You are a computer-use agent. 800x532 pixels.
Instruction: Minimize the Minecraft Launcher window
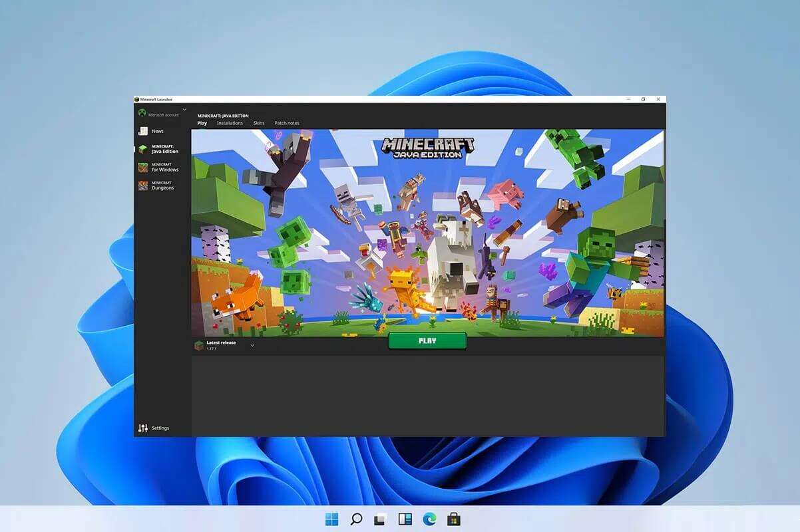click(628, 99)
